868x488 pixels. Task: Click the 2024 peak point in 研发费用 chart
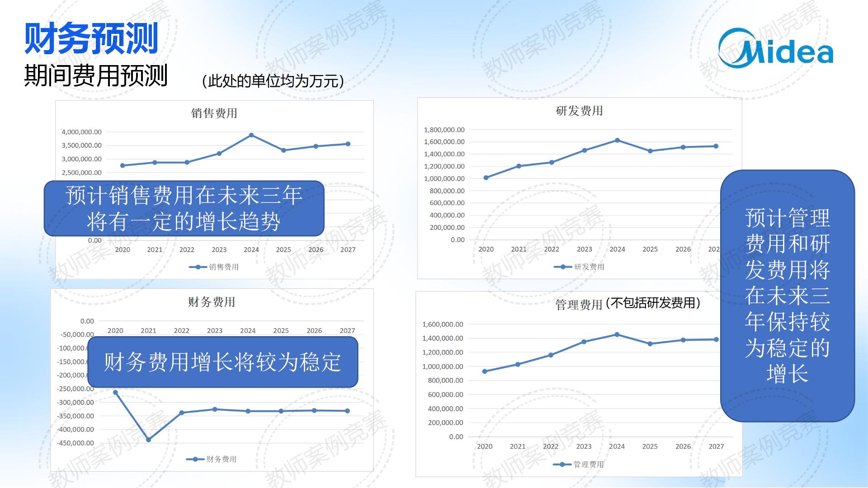pyautogui.click(x=618, y=141)
